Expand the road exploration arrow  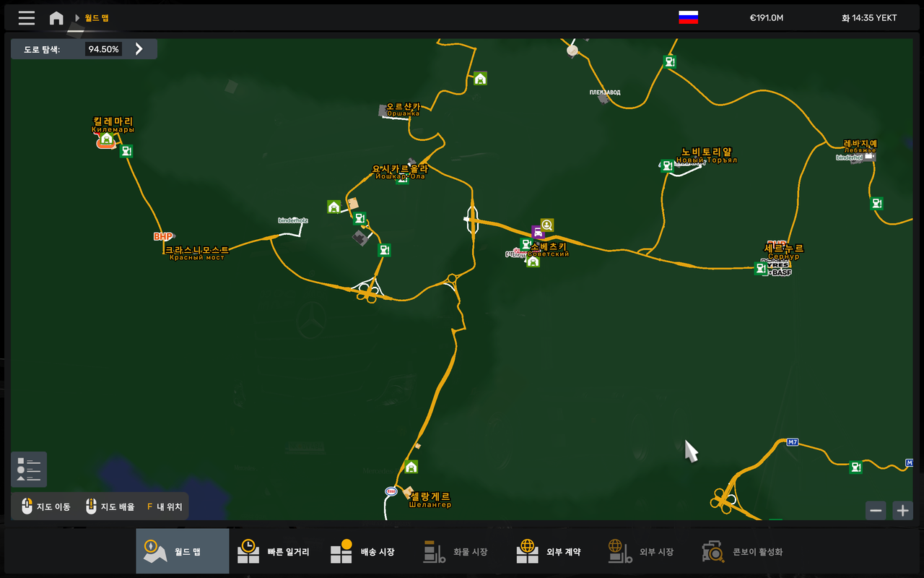pos(138,49)
